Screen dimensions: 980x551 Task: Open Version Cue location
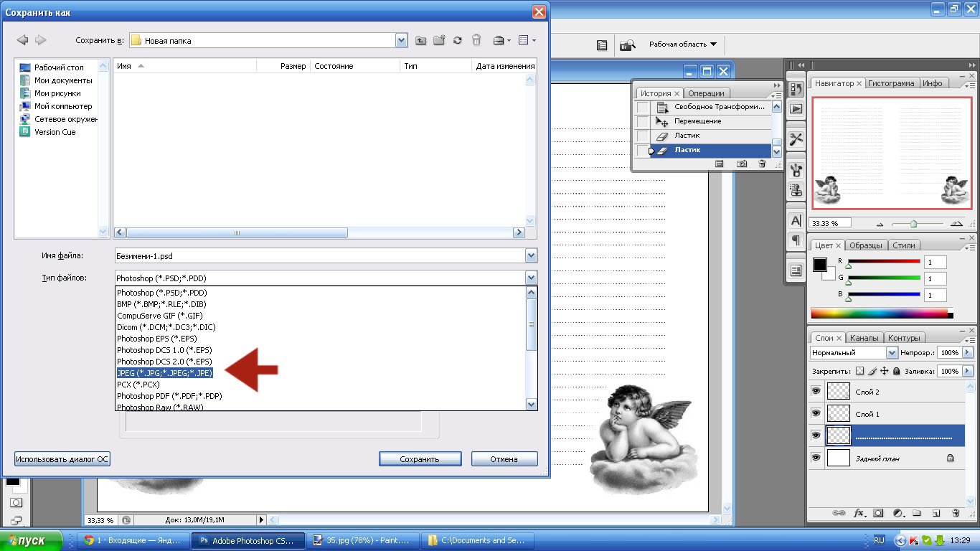pyautogui.click(x=48, y=132)
